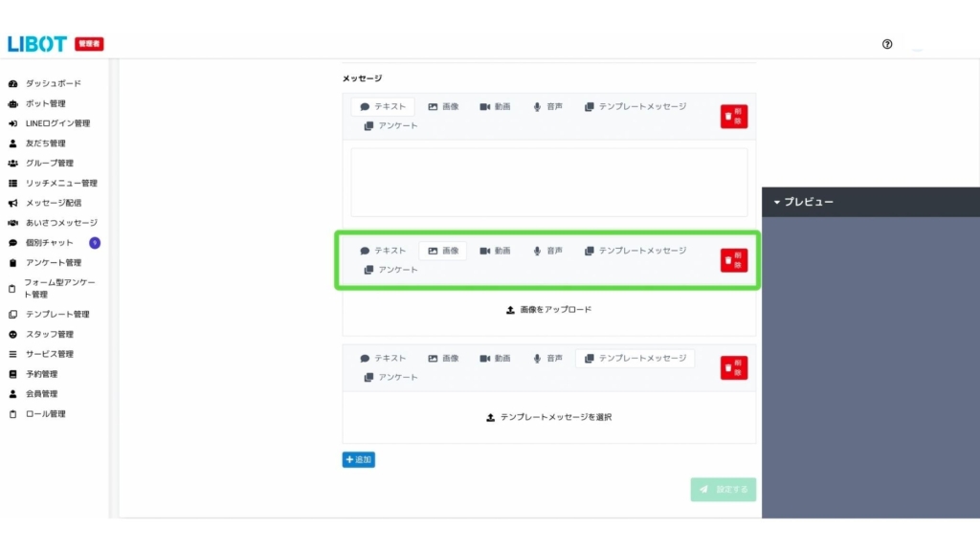Click the help question mark icon
Image resolution: width=980 pixels, height=551 pixels.
coord(887,44)
